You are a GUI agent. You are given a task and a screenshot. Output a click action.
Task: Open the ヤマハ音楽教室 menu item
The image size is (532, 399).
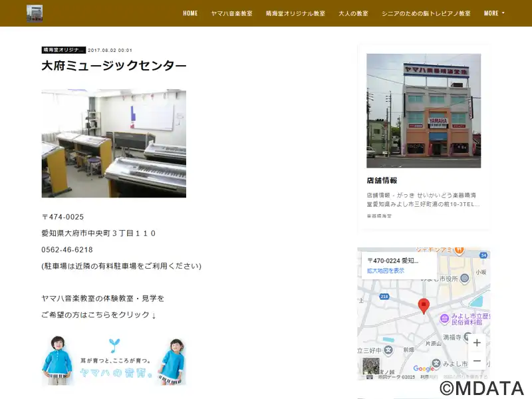coord(231,13)
